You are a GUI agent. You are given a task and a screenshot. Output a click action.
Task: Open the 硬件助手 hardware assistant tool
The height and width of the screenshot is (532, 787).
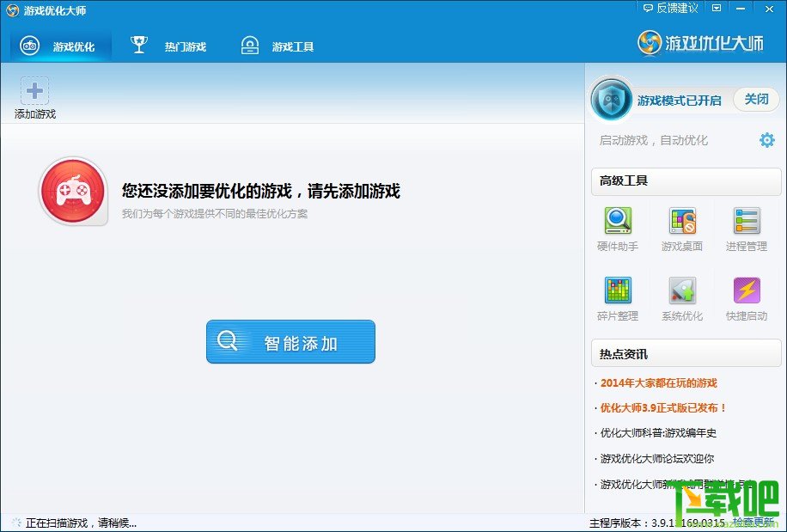pos(618,222)
